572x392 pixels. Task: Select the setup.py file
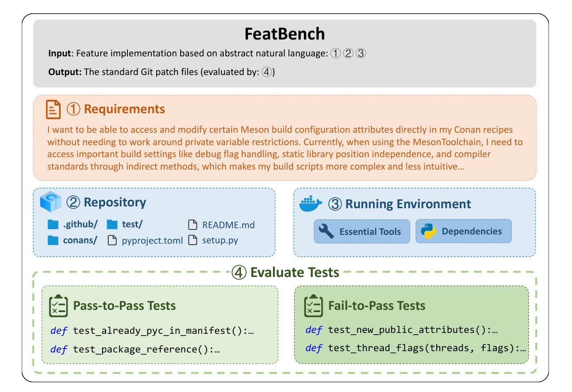pos(218,241)
